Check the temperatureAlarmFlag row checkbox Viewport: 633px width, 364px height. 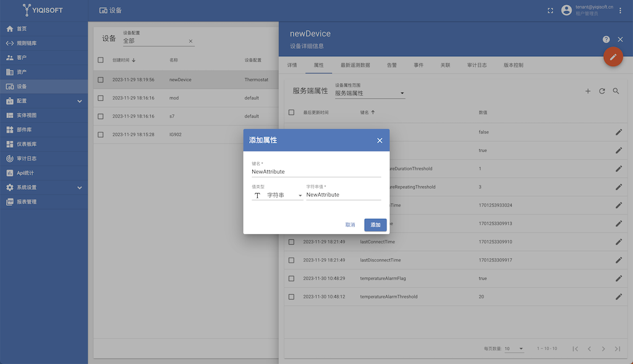[x=292, y=279]
